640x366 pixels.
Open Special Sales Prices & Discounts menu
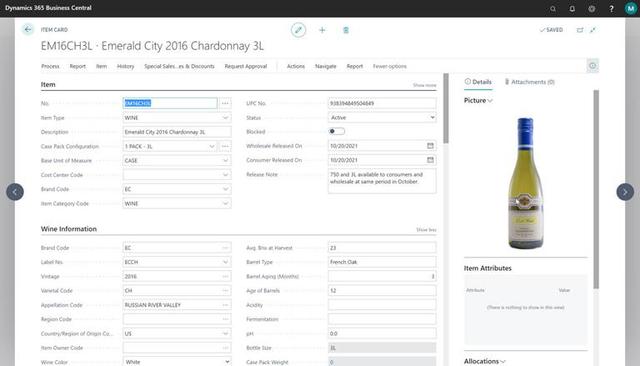point(179,66)
